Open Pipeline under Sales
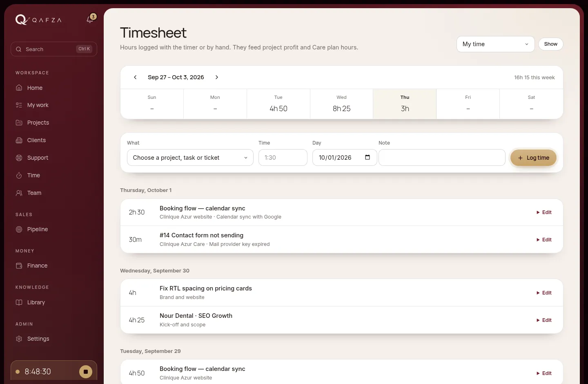Viewport: 588px width, 384px height. click(54, 229)
